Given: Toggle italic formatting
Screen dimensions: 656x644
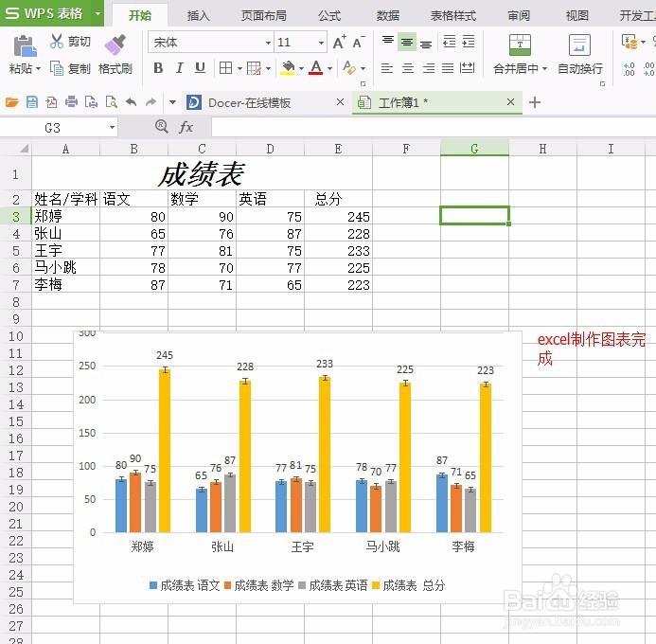Looking at the screenshot, I should click(x=180, y=67).
